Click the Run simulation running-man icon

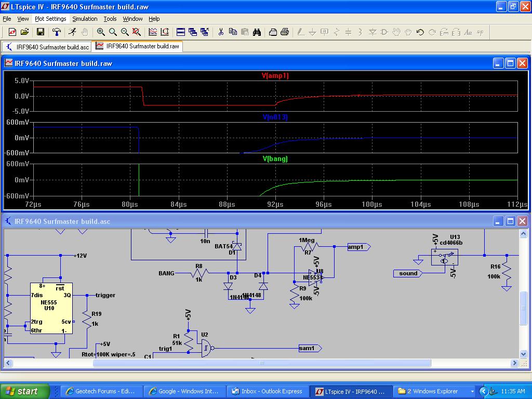coord(72,32)
